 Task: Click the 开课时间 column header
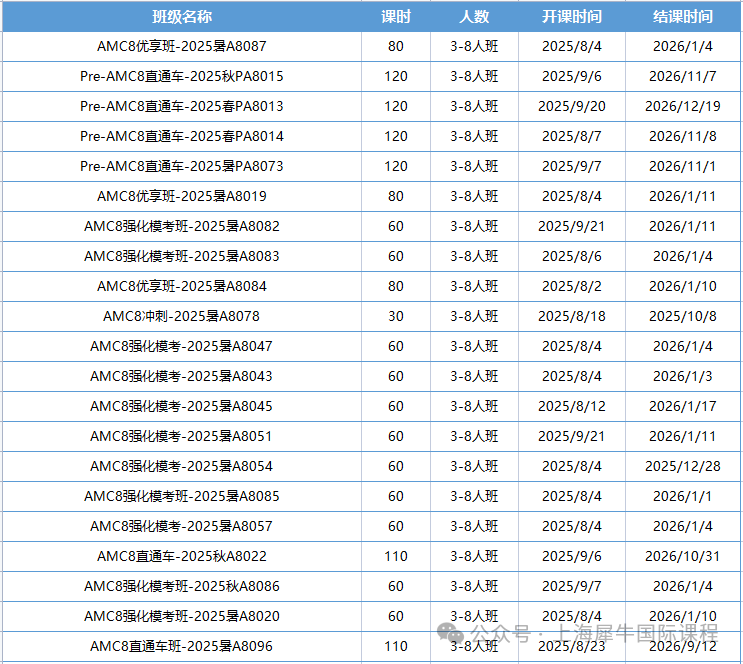click(571, 17)
